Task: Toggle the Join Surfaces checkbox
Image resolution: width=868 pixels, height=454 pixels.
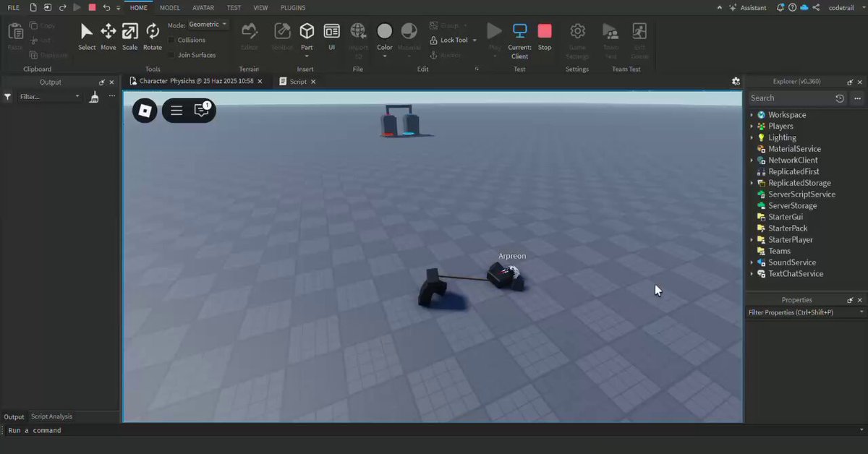Action: pos(171,55)
